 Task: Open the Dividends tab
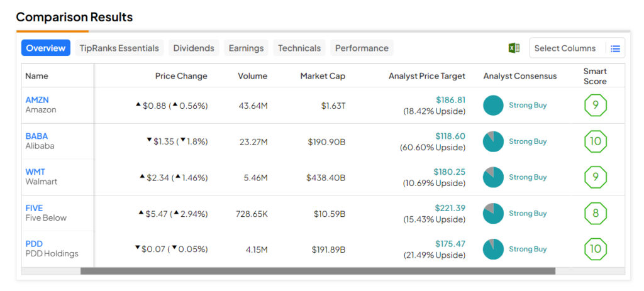coord(194,48)
